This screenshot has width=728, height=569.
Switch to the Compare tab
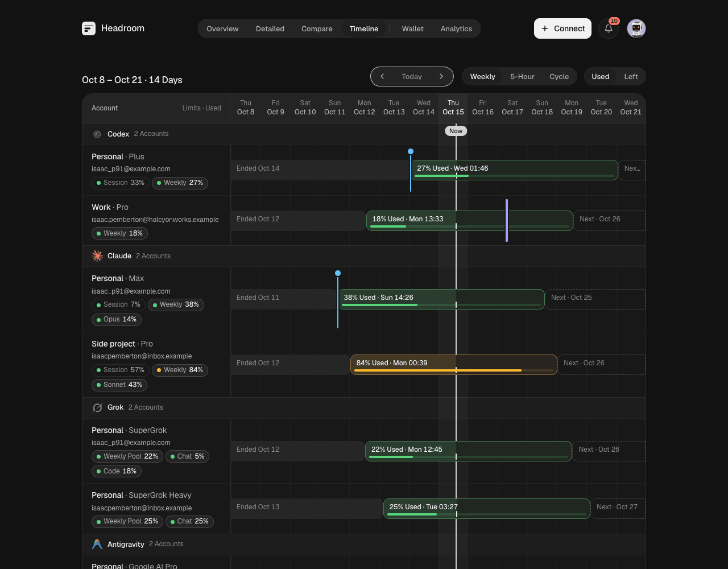(x=317, y=28)
